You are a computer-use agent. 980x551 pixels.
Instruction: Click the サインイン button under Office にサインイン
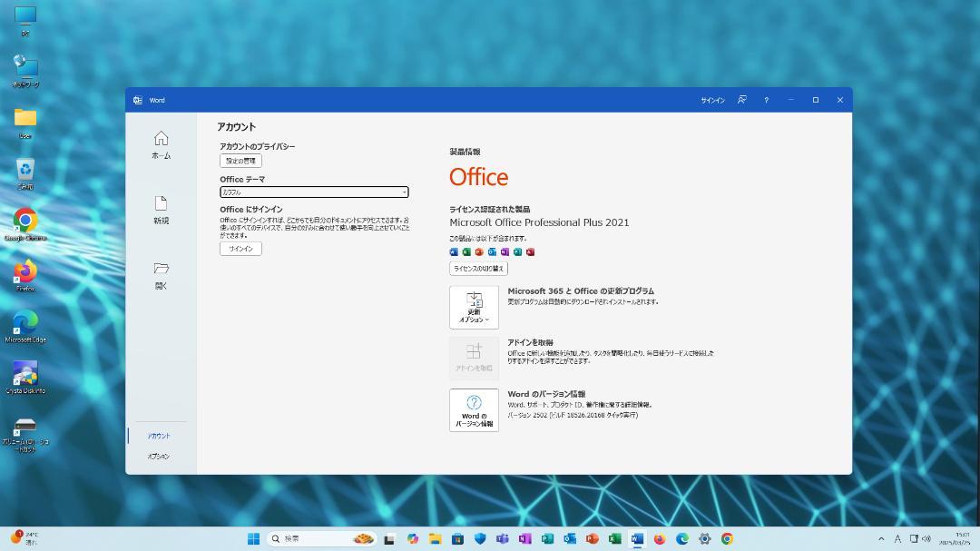coord(240,249)
